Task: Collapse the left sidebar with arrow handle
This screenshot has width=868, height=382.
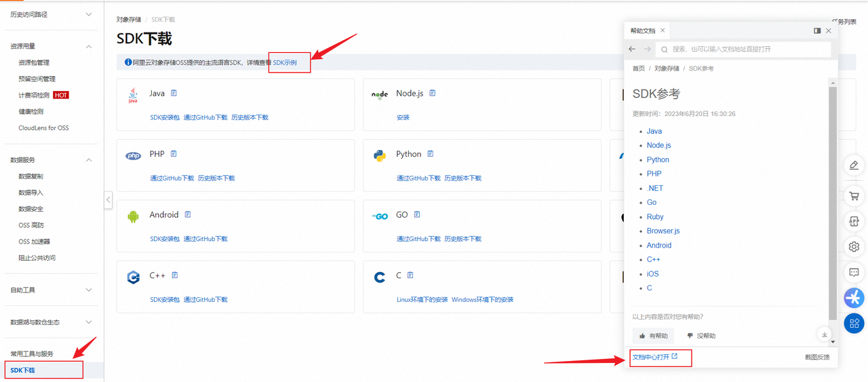Action: (108, 199)
